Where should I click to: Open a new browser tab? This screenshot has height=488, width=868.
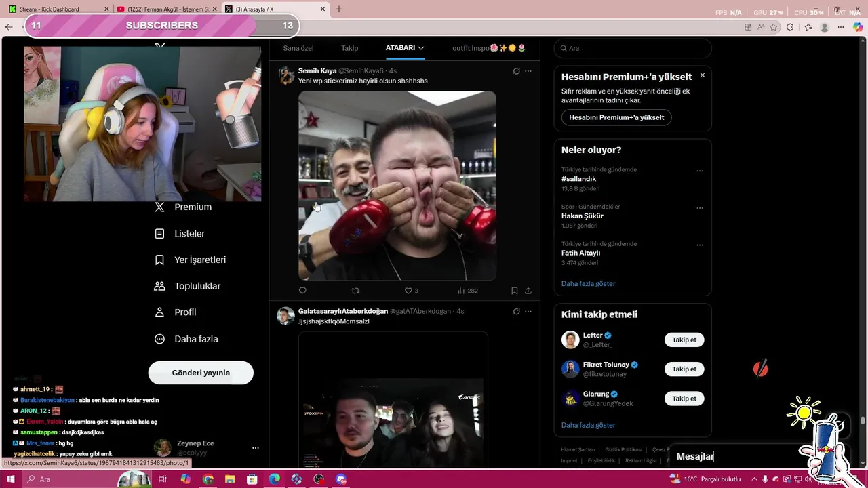point(339,9)
